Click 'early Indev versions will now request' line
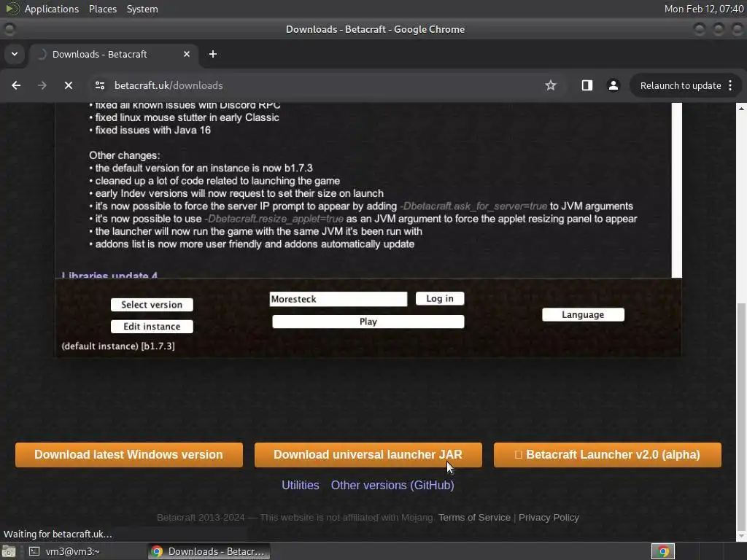Screen dimensions: 747x560 coord(239,194)
